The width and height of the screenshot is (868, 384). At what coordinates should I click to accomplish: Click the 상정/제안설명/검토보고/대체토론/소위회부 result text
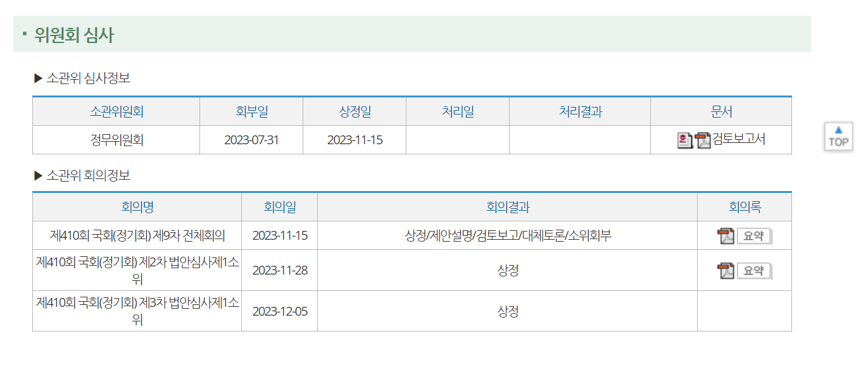[x=508, y=236]
